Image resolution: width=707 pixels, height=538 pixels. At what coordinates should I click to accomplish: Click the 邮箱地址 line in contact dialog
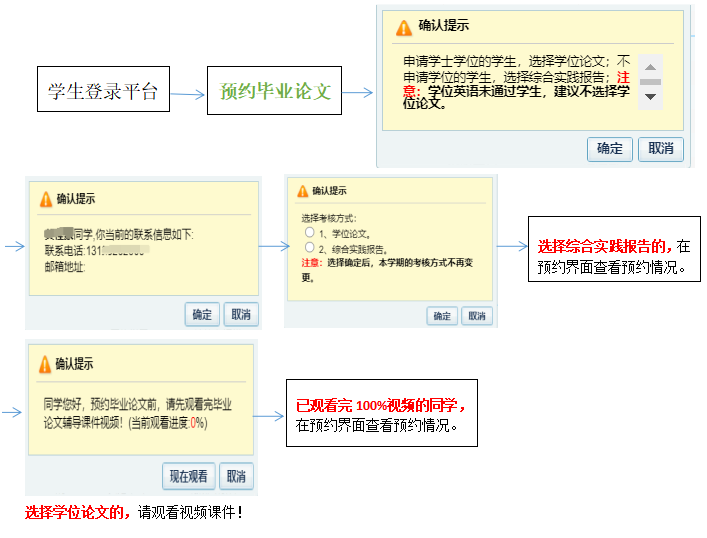[64, 267]
